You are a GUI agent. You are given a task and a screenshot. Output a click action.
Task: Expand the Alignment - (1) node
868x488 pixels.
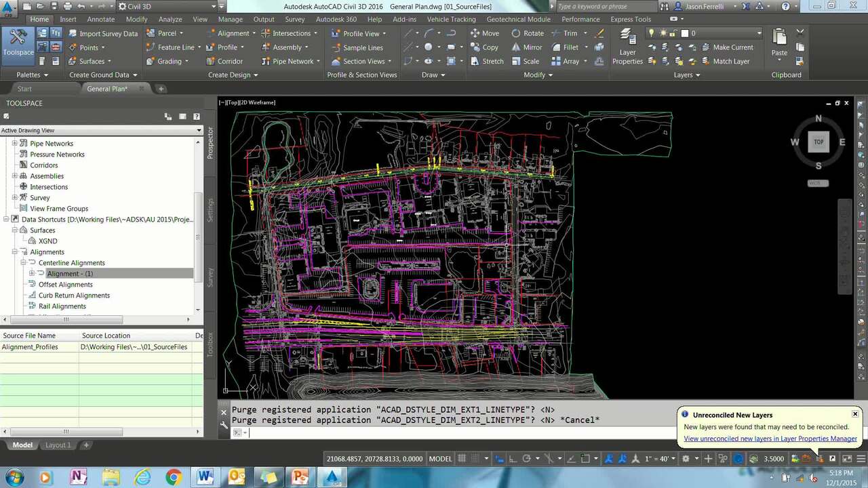31,274
